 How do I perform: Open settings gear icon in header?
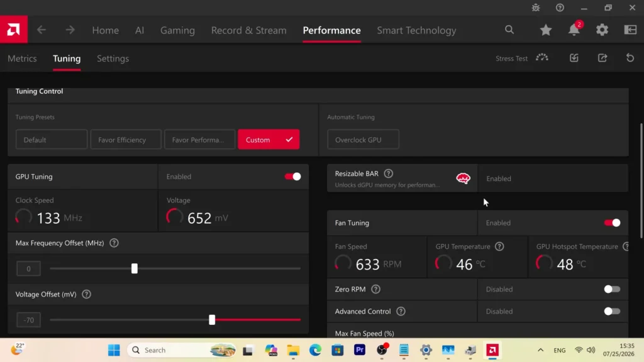coord(602,30)
